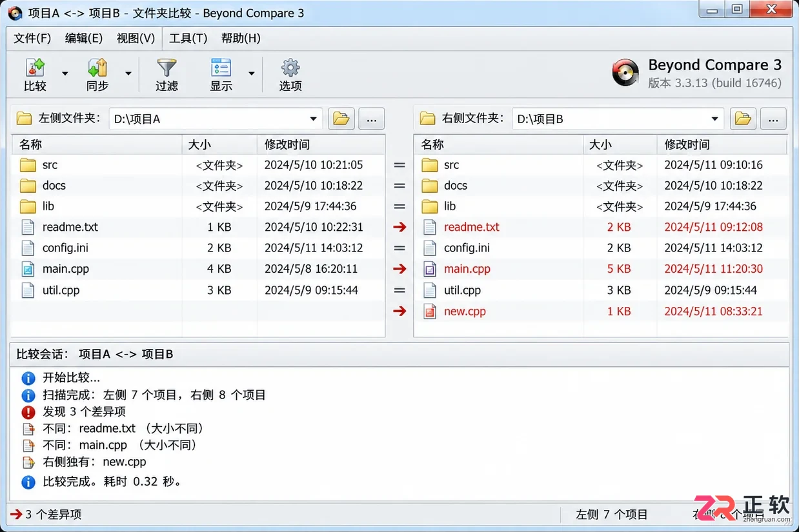Open the 显示 dropdown arrow

pyautogui.click(x=252, y=74)
